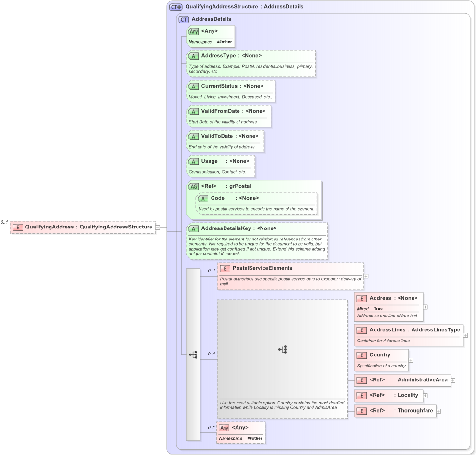The width and height of the screenshot is (476, 455).
Task: Click the E icon of QualifyingAddress
Action: pos(18,227)
